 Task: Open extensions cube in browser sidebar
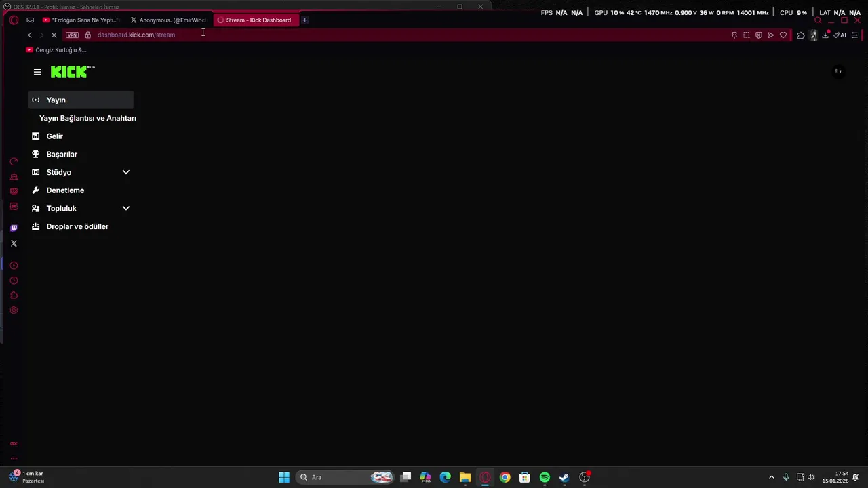coord(14,296)
